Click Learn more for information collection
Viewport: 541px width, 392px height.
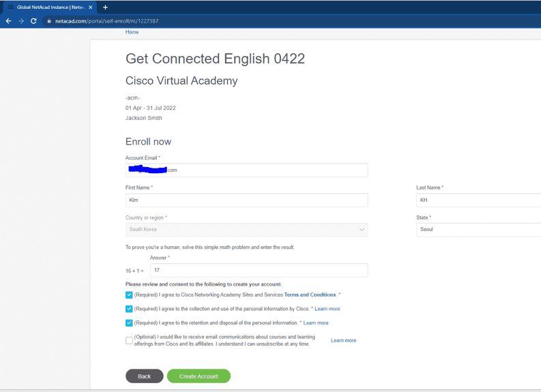327,309
